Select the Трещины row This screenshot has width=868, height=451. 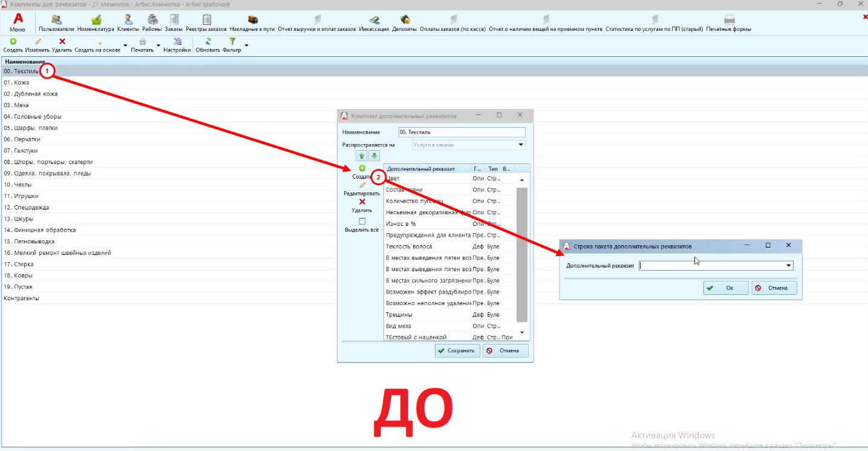(450, 315)
